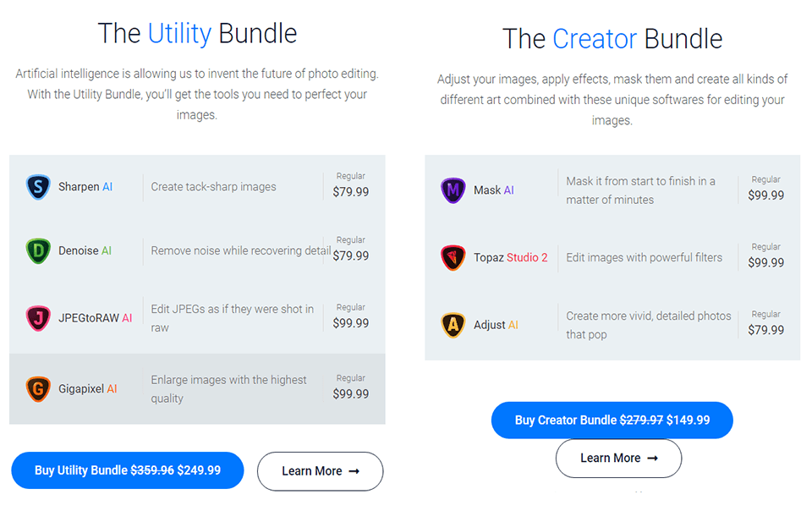The image size is (812, 511).
Task: Select the Adjust AI icon
Action: click(x=453, y=324)
